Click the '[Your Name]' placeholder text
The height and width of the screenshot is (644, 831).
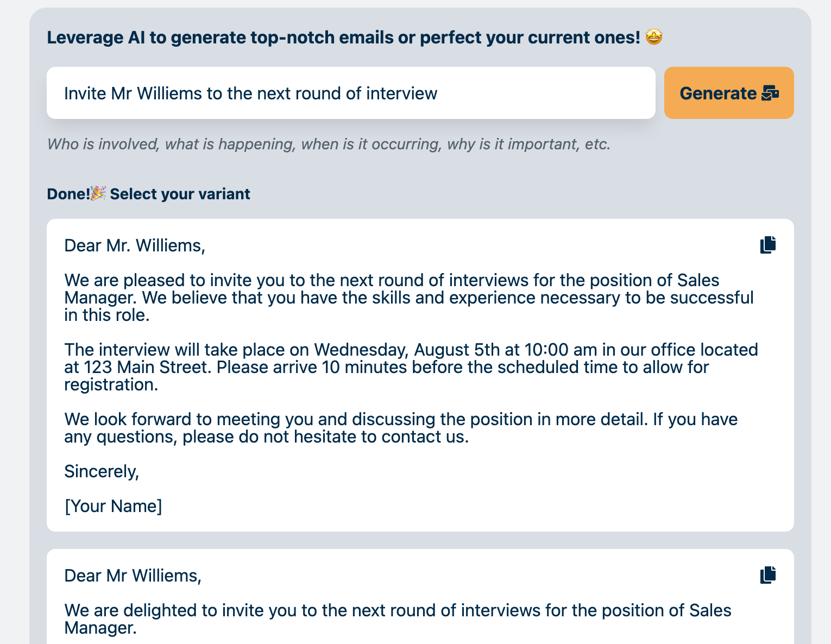(x=113, y=506)
